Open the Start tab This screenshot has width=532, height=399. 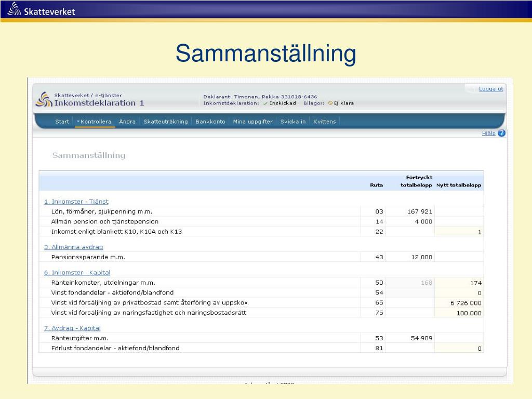[x=62, y=122]
